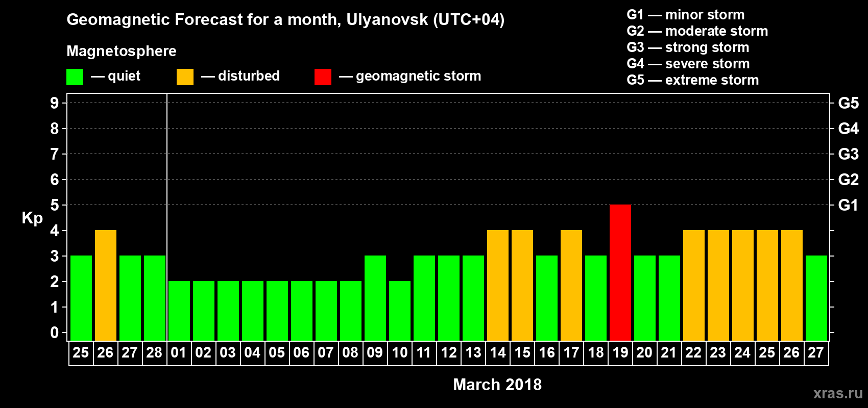Viewport: 868px width, 408px height.
Task: Select the orange bar above date 24
Action: [x=743, y=285]
